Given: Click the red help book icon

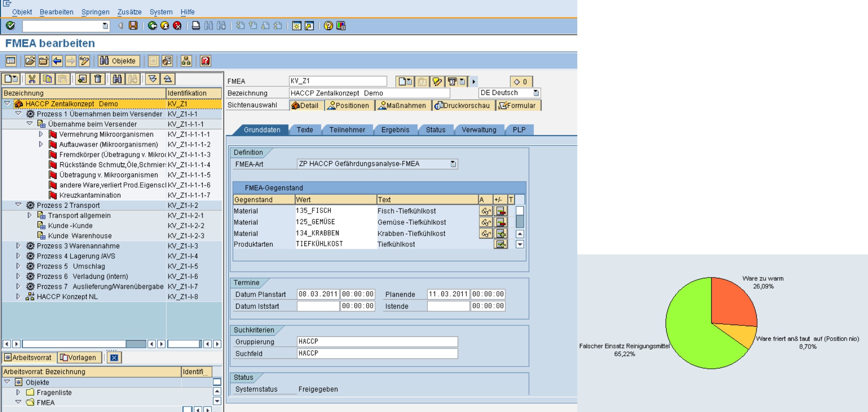Looking at the screenshot, I should point(205,61).
